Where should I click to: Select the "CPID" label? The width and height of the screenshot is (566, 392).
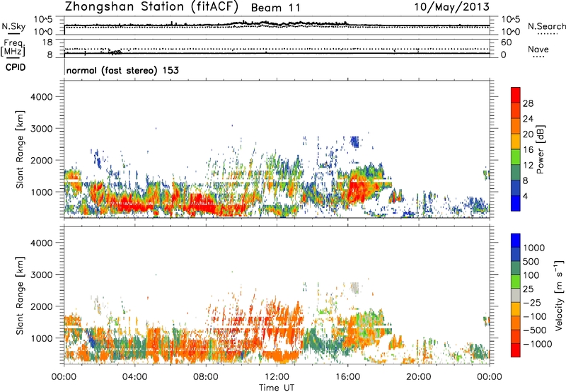coord(16,67)
